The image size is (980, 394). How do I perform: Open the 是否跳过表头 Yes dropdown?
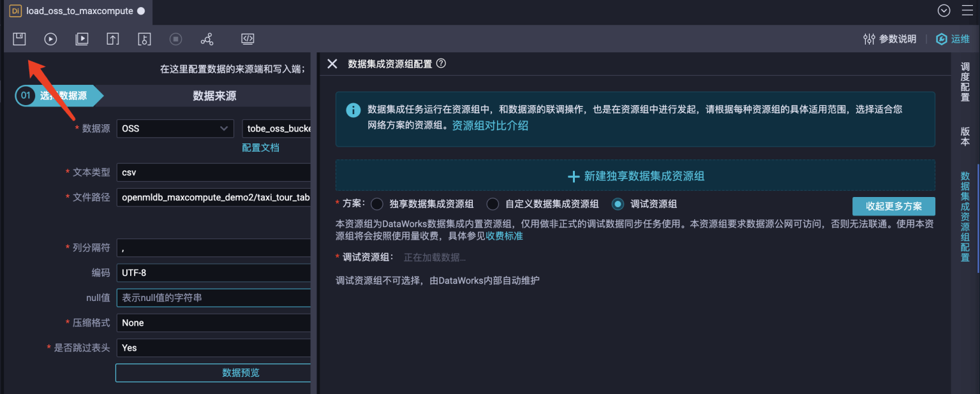click(x=213, y=347)
